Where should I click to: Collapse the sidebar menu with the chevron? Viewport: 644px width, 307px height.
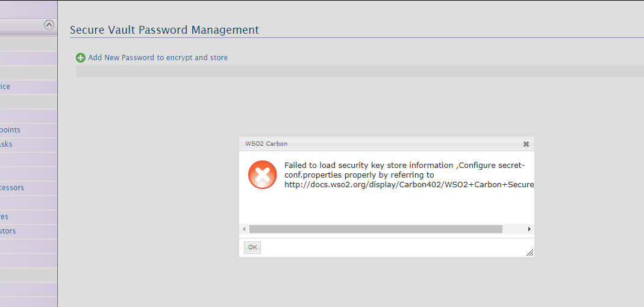(49, 25)
